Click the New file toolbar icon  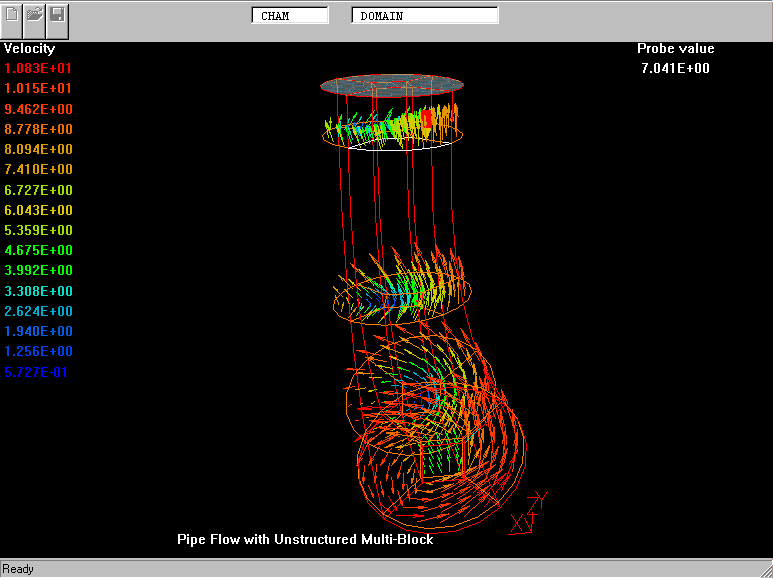click(x=13, y=16)
